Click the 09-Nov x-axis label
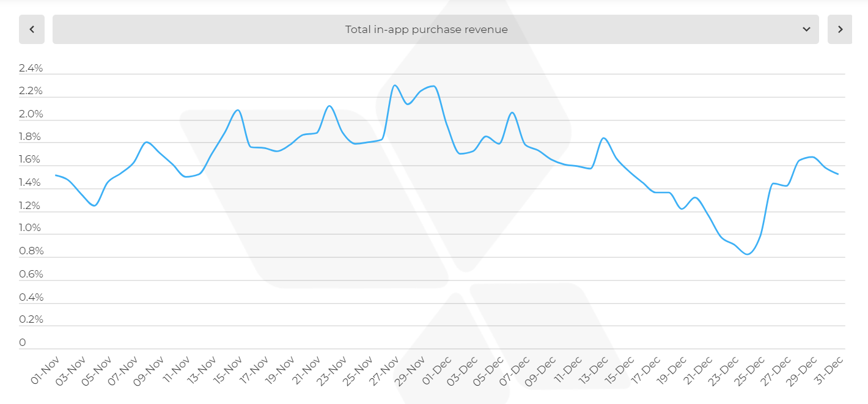Image resolution: width=868 pixels, height=404 pixels. click(149, 369)
